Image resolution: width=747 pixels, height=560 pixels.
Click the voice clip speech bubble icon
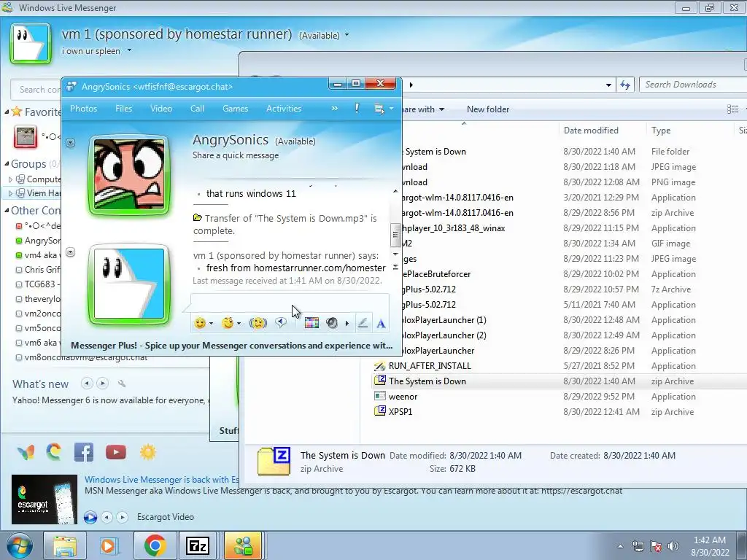point(281,323)
